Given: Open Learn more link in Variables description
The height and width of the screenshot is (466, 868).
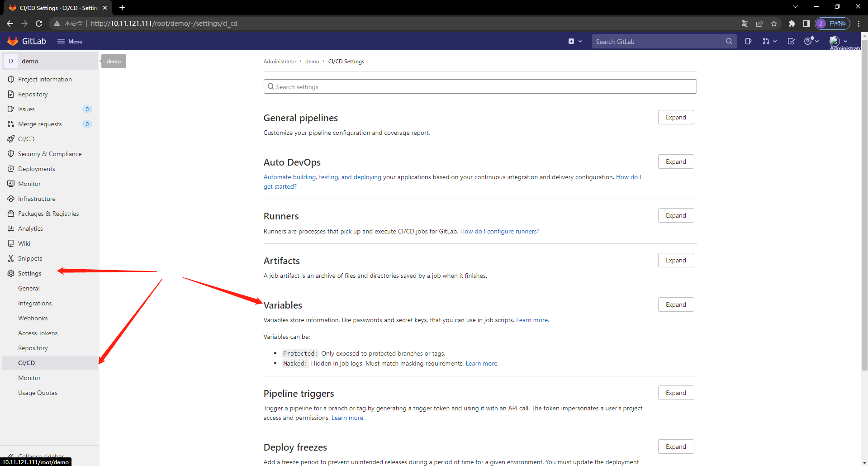Looking at the screenshot, I should pos(532,320).
